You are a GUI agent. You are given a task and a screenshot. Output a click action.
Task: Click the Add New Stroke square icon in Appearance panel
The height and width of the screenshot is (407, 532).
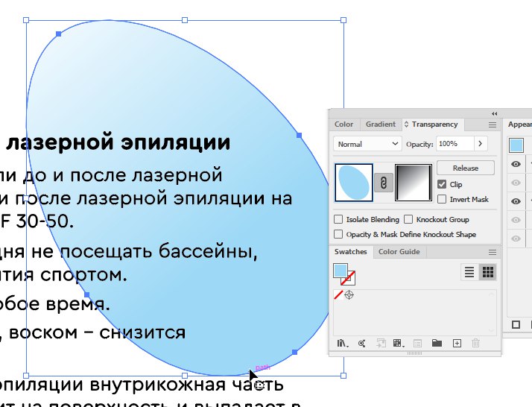point(516,324)
